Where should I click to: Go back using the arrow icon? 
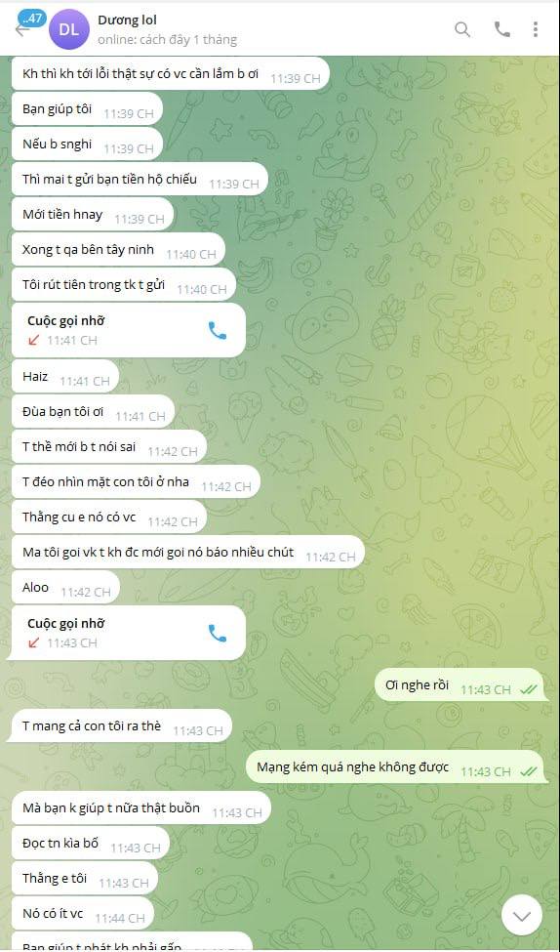pyautogui.click(x=21, y=29)
